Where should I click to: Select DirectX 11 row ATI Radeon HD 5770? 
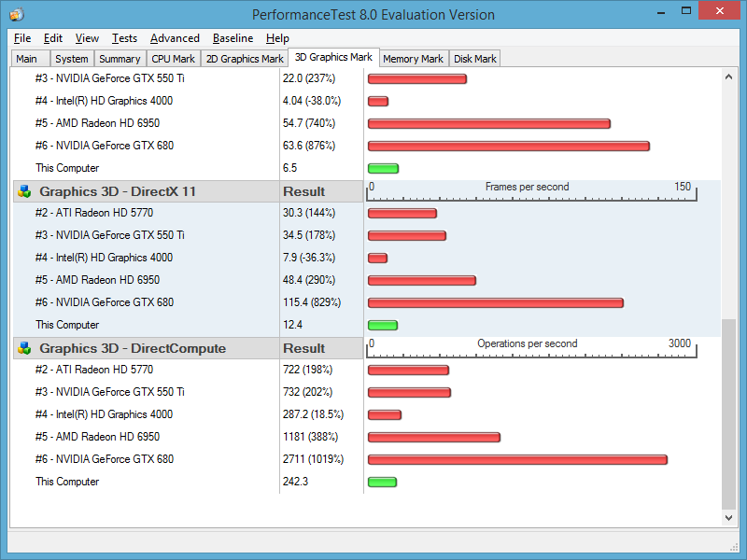(x=367, y=213)
